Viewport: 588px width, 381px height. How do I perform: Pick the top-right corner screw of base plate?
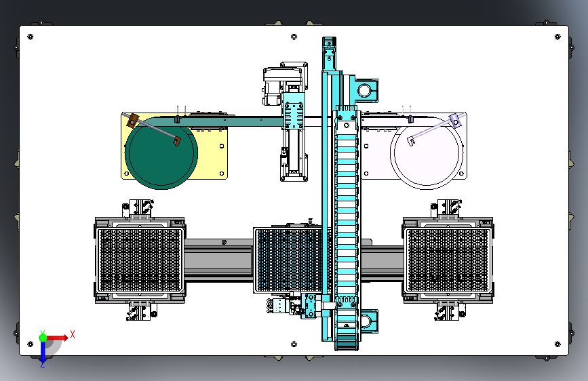[557, 37]
